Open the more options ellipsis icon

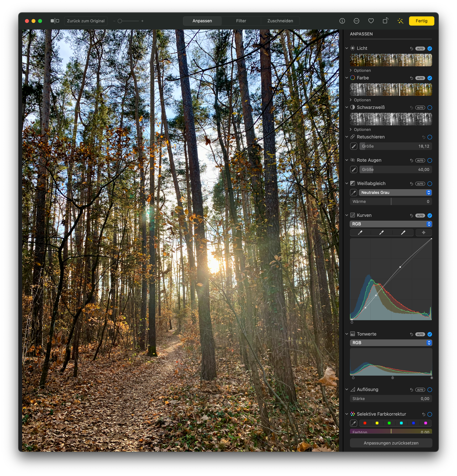tap(356, 21)
